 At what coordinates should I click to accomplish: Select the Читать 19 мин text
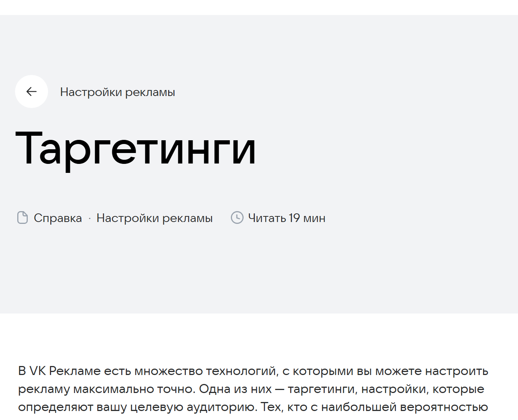(287, 218)
